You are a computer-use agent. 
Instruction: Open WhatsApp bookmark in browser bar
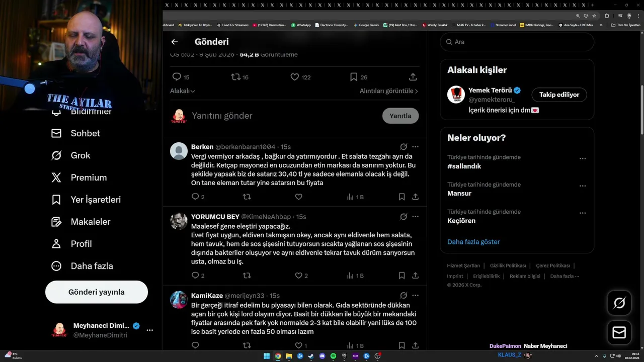click(301, 25)
